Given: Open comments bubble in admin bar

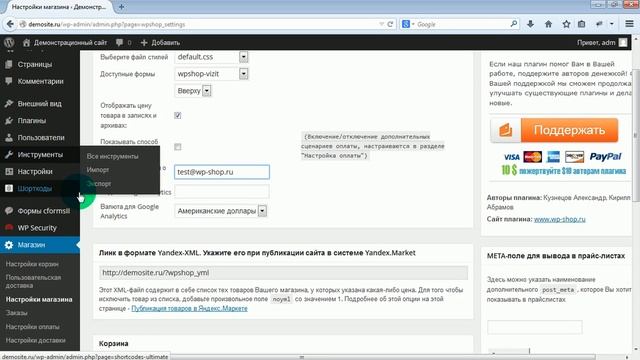Looking at the screenshot, I should click(119, 42).
